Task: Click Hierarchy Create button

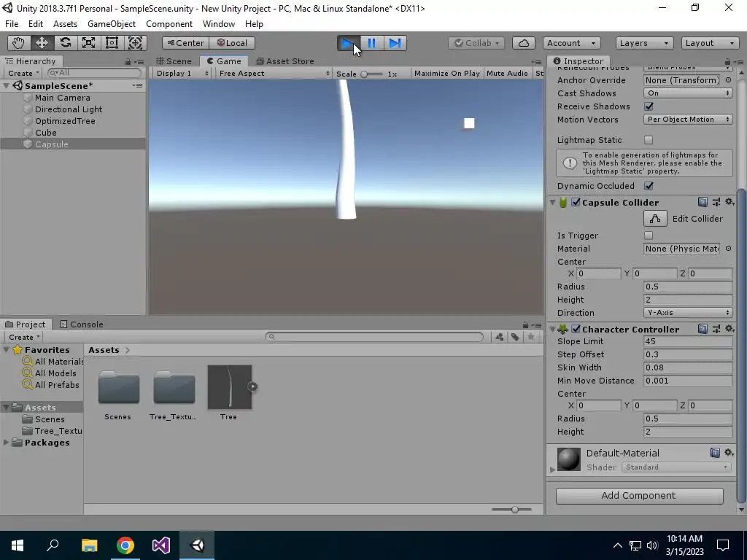Action: coord(24,74)
